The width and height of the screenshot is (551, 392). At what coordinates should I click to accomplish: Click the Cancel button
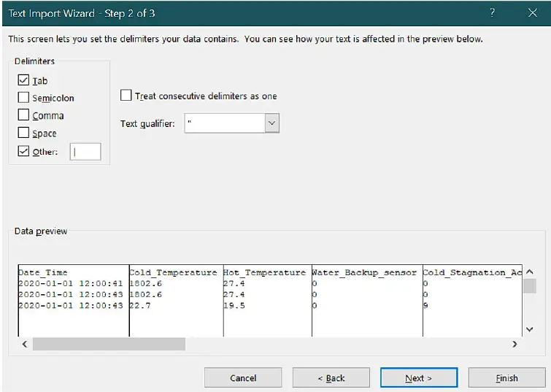point(243,378)
